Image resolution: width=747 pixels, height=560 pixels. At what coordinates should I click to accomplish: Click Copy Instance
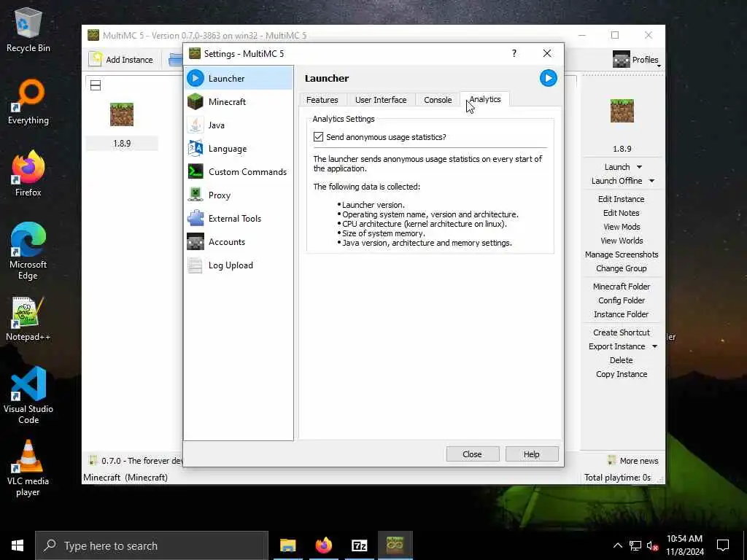pos(622,374)
